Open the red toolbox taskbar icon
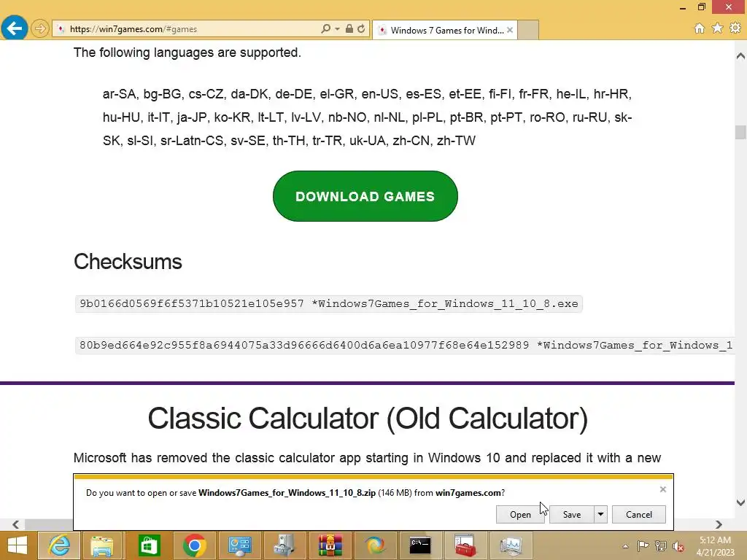This screenshot has width=747, height=560. [465, 545]
